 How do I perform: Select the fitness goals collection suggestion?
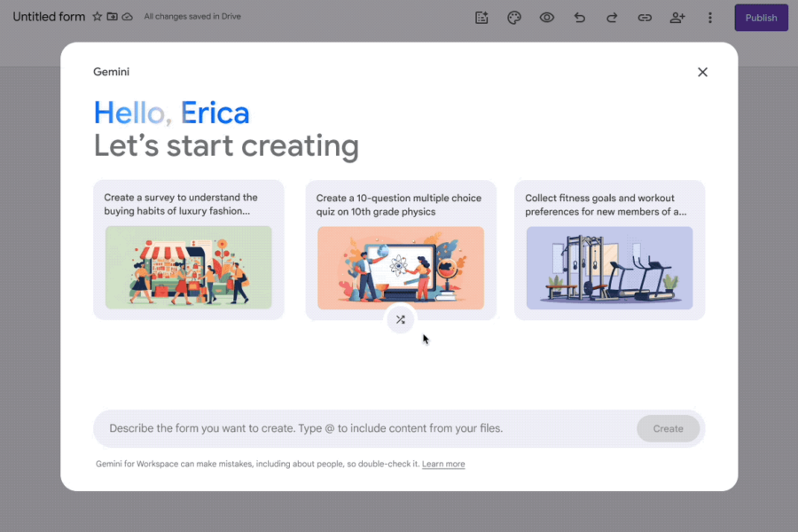609,249
